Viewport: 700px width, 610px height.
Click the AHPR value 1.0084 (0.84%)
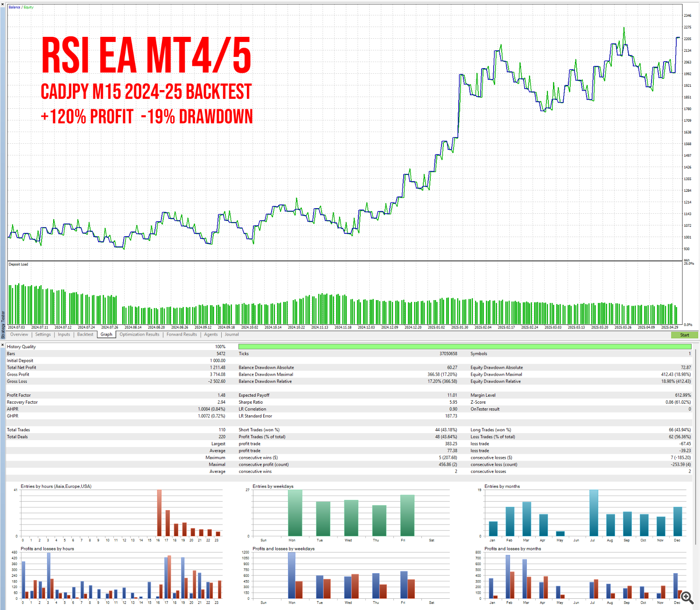211,409
